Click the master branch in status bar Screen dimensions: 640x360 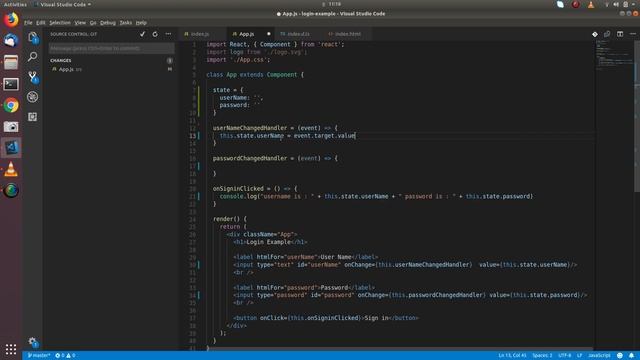click(39, 356)
